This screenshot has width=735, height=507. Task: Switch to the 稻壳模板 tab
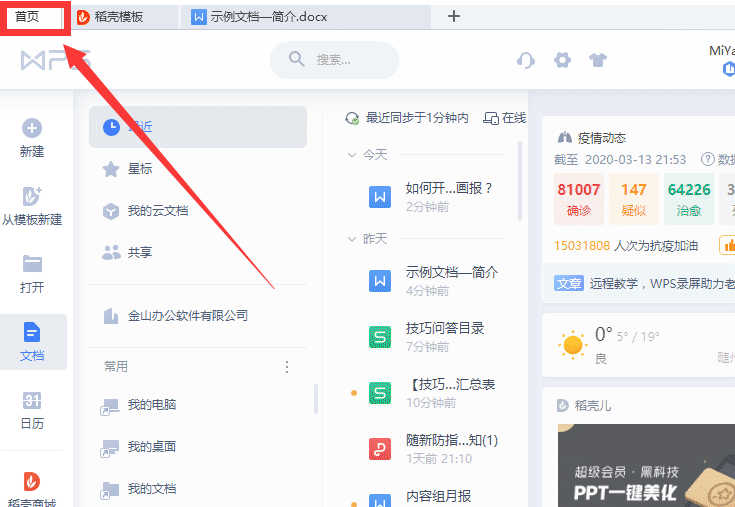tap(123, 16)
